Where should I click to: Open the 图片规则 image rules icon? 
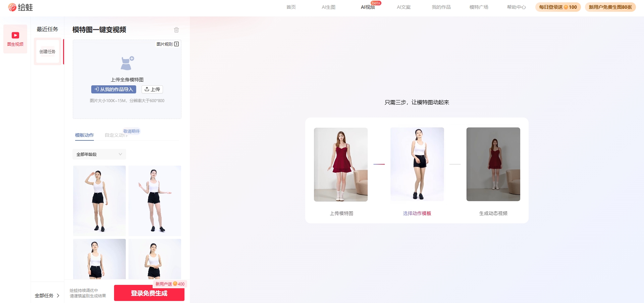(x=176, y=44)
